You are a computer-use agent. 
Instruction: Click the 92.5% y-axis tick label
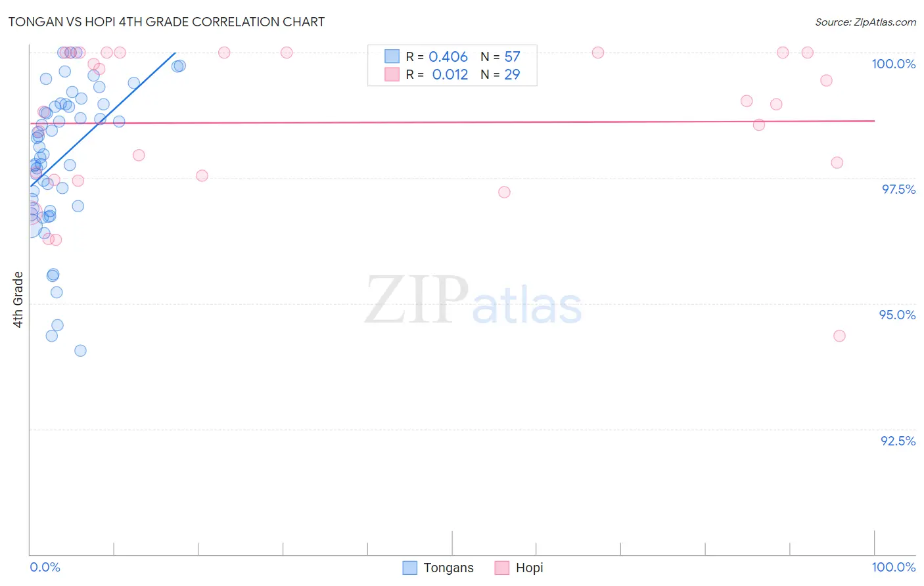[x=898, y=441]
